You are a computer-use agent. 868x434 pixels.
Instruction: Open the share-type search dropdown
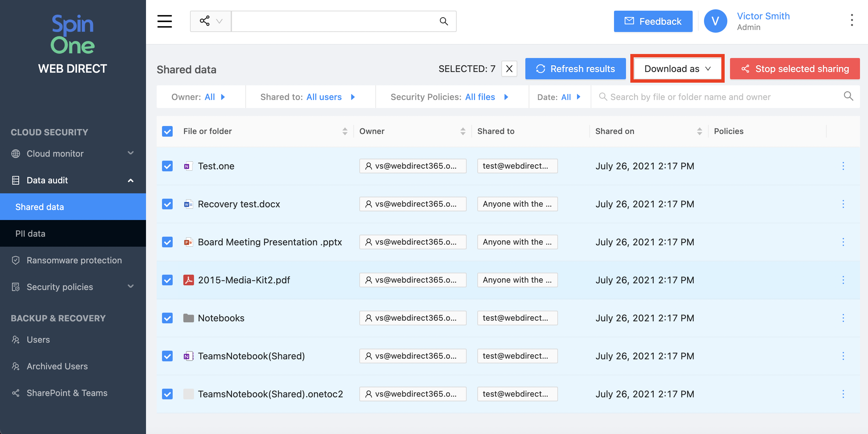pyautogui.click(x=211, y=21)
